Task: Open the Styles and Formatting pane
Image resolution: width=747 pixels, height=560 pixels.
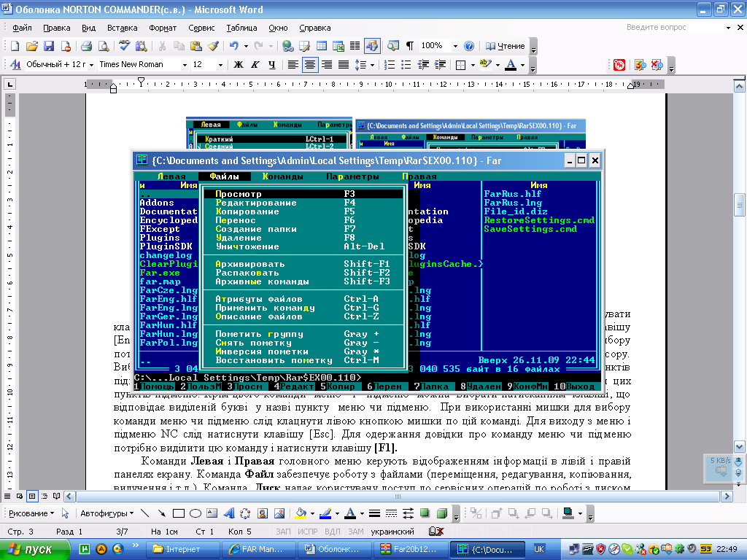Action: click(x=15, y=64)
